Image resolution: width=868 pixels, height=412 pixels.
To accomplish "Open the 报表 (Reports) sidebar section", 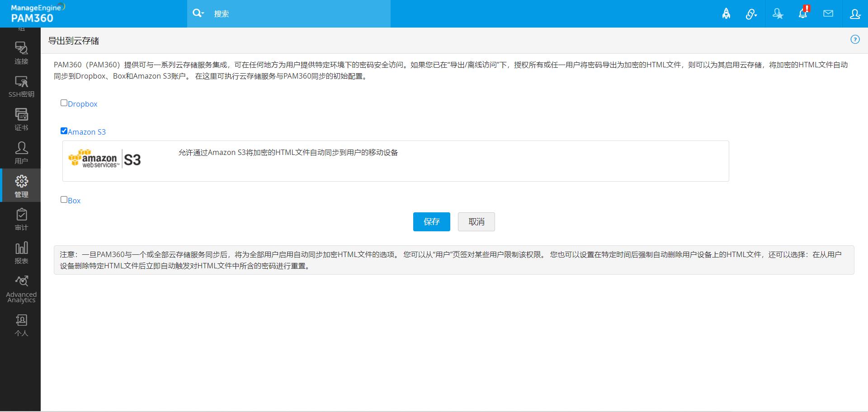I will point(21,253).
